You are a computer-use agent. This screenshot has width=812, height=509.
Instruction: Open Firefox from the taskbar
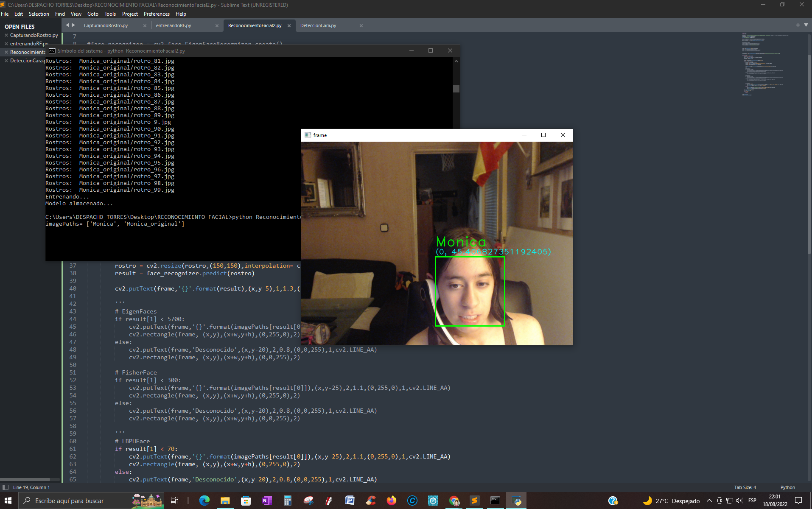(391, 501)
